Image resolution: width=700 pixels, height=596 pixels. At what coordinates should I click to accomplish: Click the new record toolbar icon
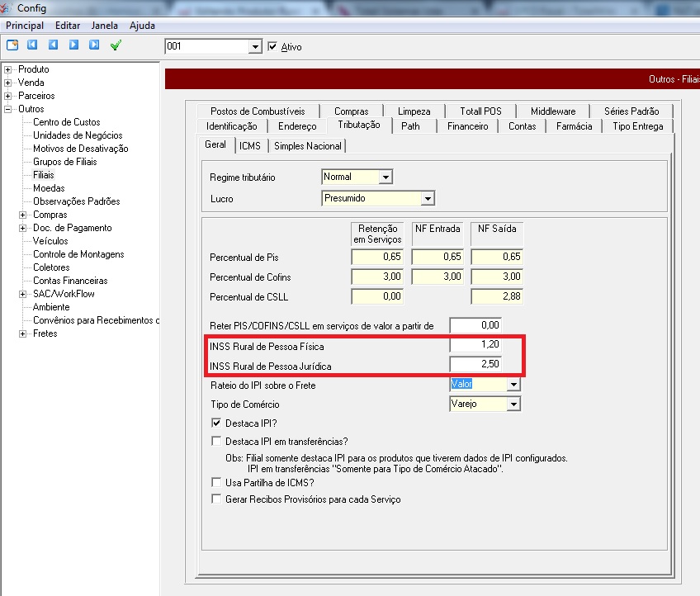(12, 45)
